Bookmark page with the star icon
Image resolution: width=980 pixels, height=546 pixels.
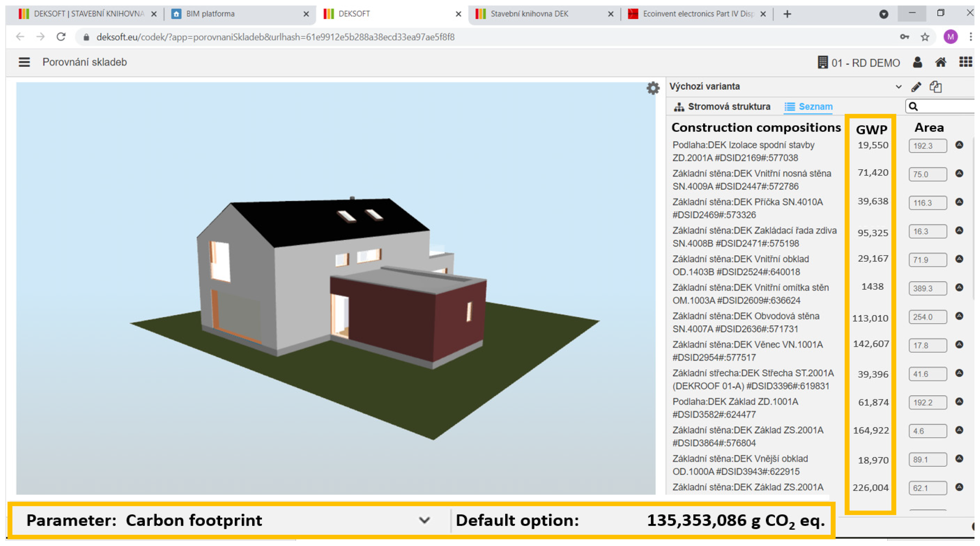point(925,37)
